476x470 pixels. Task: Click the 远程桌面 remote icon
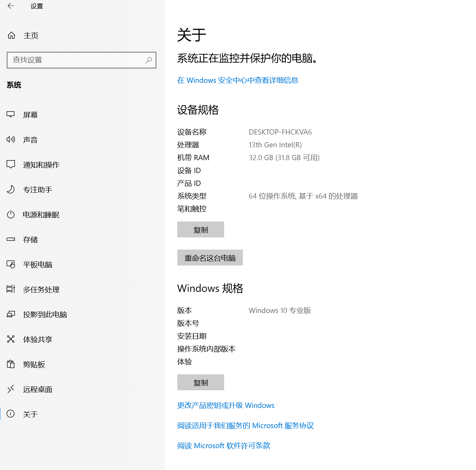(x=11, y=389)
